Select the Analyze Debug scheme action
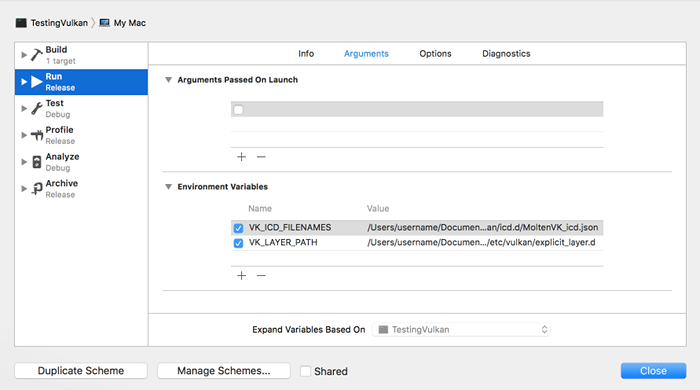The image size is (700, 390). coord(81,162)
